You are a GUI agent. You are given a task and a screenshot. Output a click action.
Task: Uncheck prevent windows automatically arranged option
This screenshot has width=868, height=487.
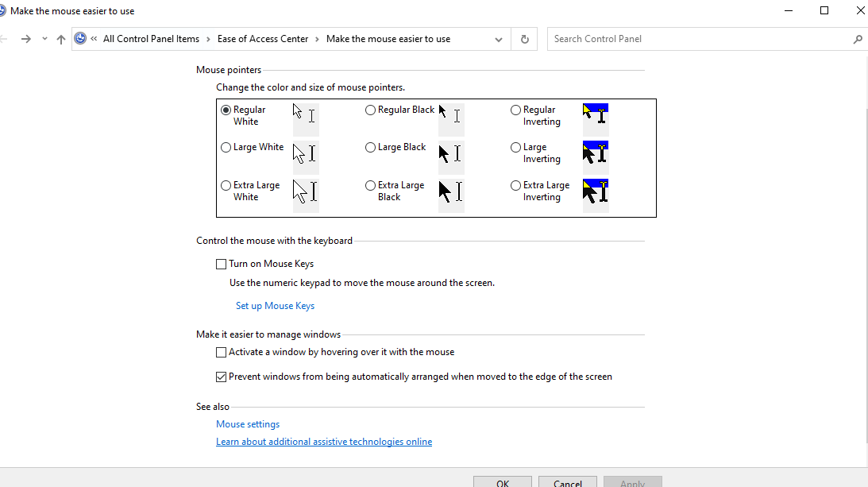[222, 377]
